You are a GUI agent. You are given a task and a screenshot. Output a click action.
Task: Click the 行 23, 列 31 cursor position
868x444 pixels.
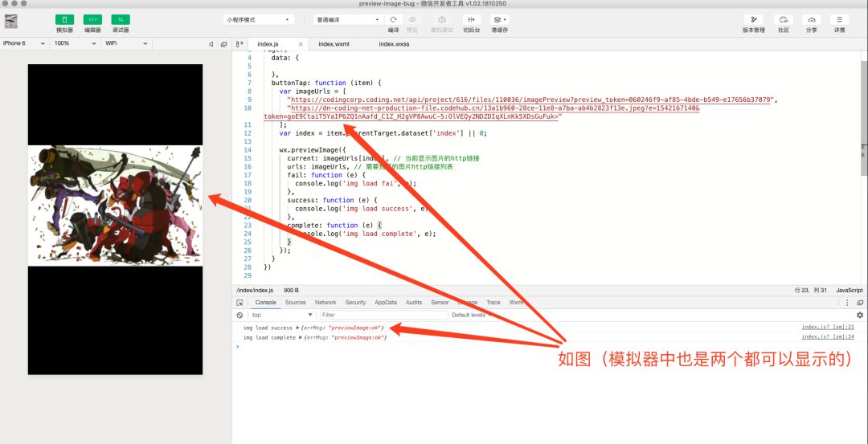[x=810, y=291]
